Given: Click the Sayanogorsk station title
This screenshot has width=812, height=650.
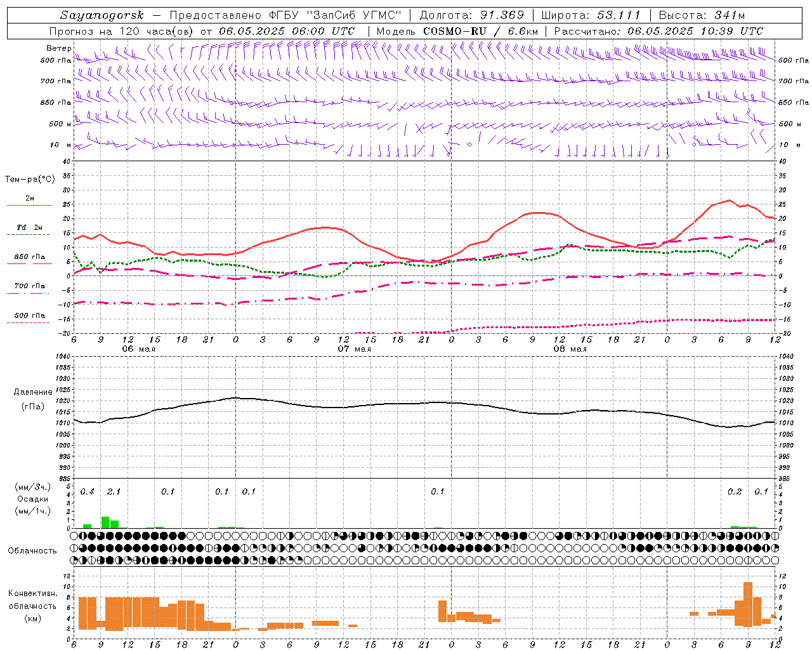Looking at the screenshot, I should tap(102, 15).
